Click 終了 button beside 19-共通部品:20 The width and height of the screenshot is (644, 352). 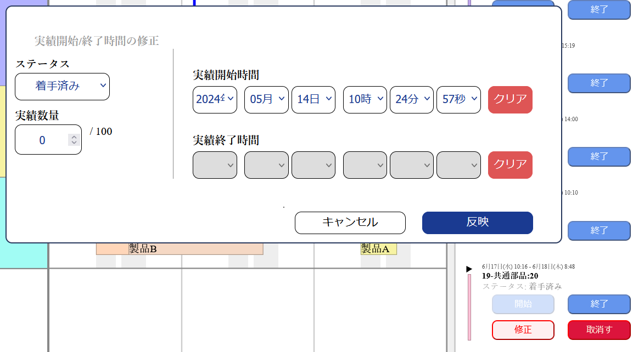pos(598,304)
